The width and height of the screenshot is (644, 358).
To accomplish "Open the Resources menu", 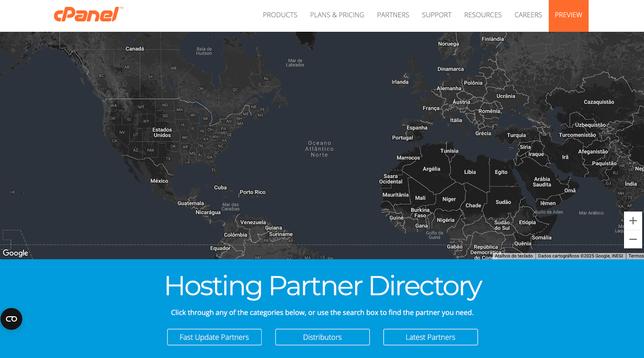I will 483,15.
